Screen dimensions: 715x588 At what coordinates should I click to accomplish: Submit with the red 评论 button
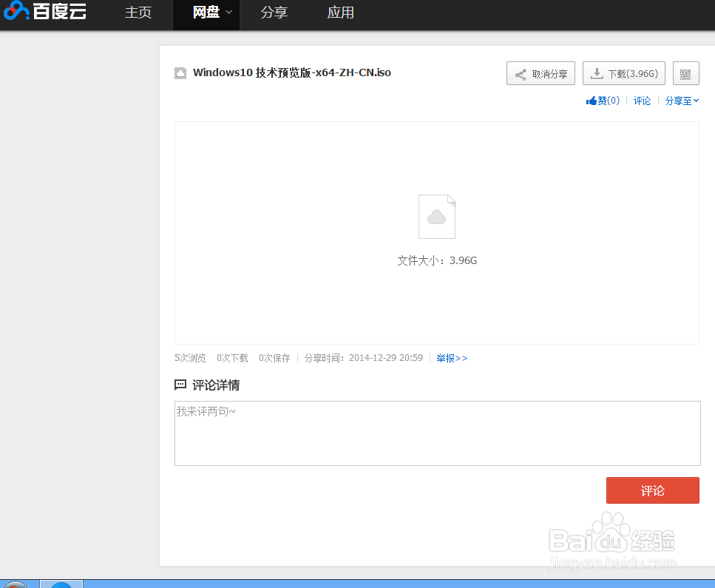(x=653, y=490)
